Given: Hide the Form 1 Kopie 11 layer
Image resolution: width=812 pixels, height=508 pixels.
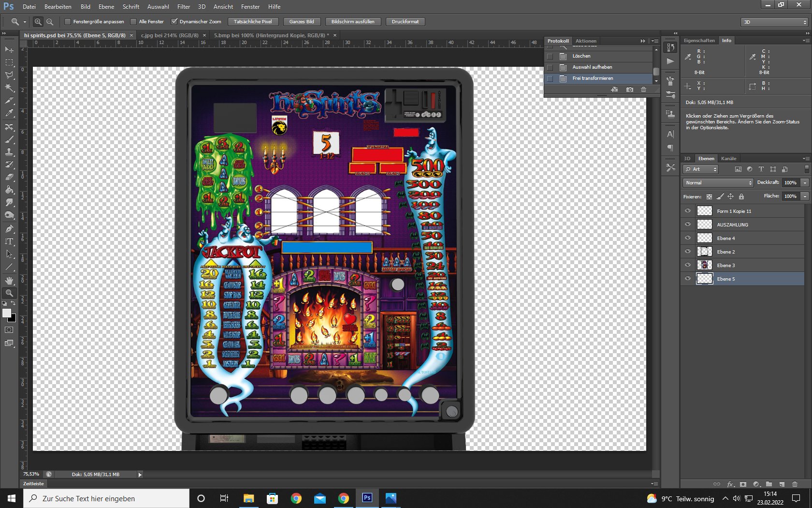Looking at the screenshot, I should point(688,211).
